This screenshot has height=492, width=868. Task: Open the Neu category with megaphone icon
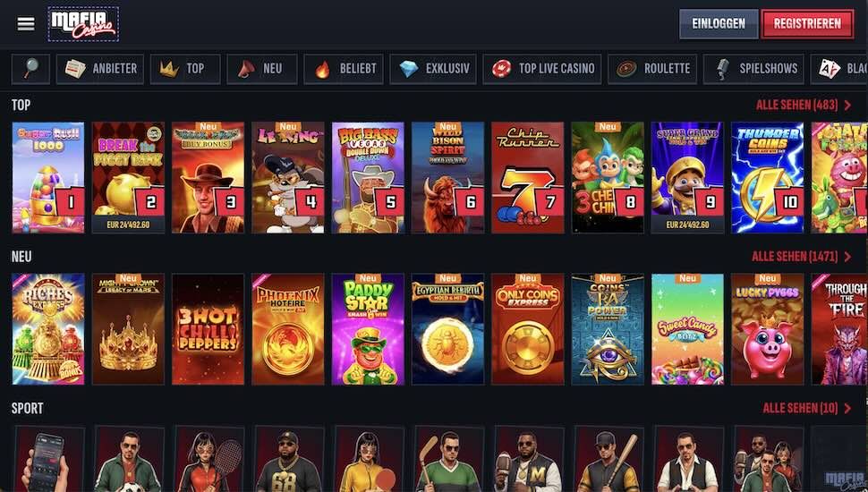(262, 69)
